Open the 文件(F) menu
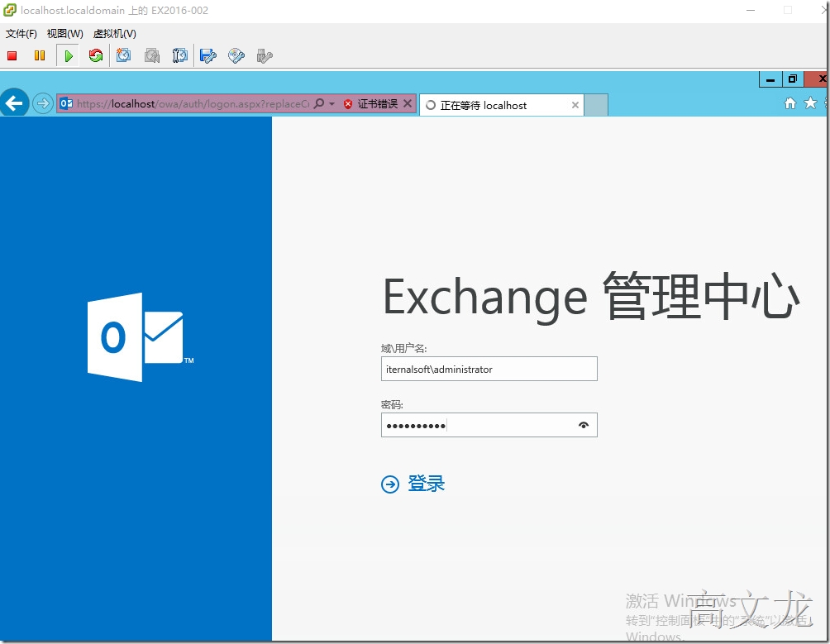Screen dimensions: 830x644 pos(21,34)
